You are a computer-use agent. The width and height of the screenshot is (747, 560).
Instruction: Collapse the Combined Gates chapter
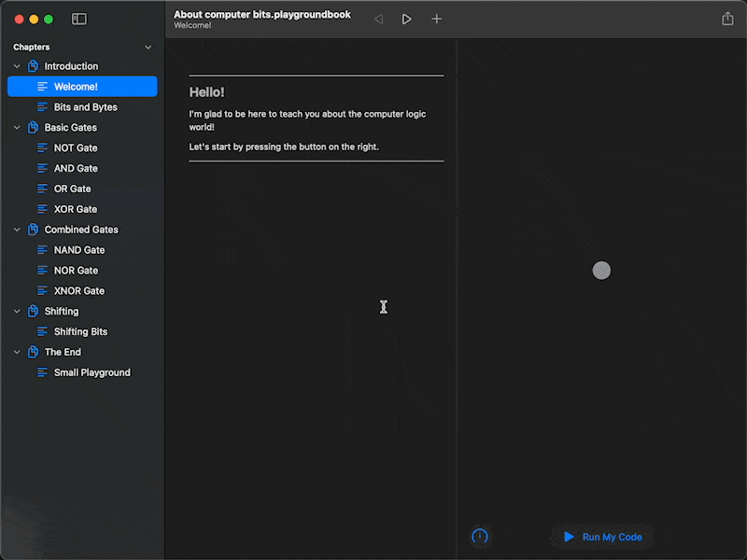(17, 230)
